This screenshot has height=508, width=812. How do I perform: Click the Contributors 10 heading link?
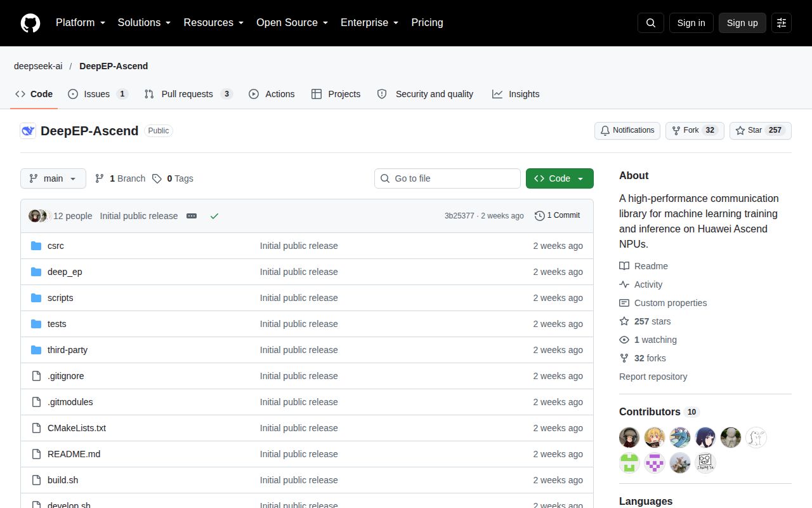click(x=659, y=411)
